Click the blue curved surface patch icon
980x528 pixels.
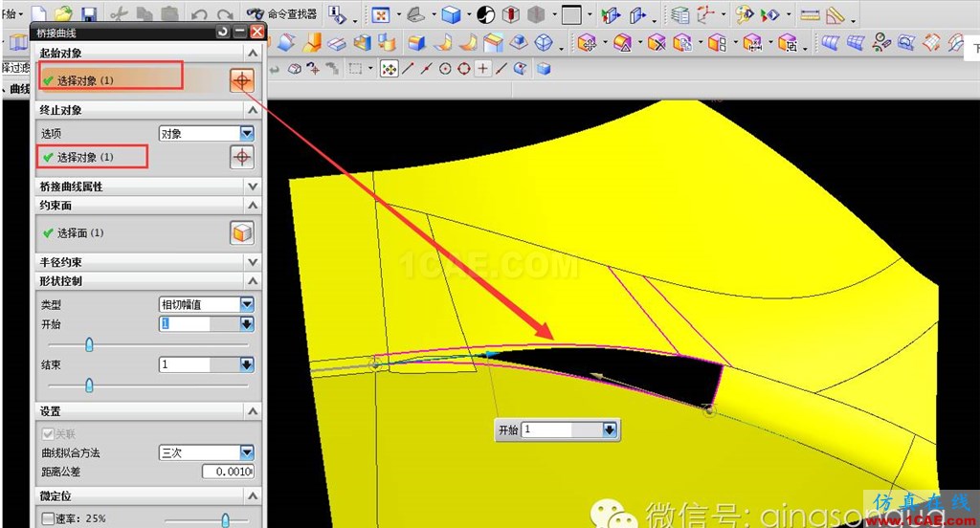point(830,42)
